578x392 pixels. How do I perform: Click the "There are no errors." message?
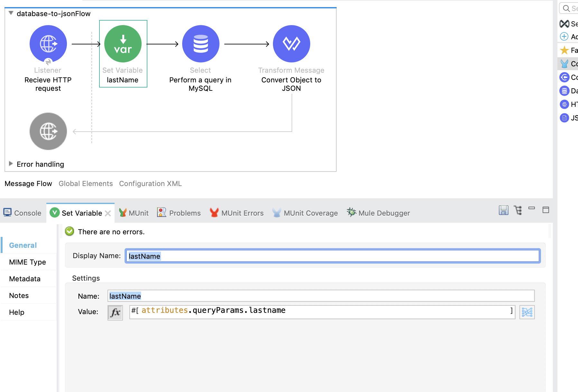(111, 232)
